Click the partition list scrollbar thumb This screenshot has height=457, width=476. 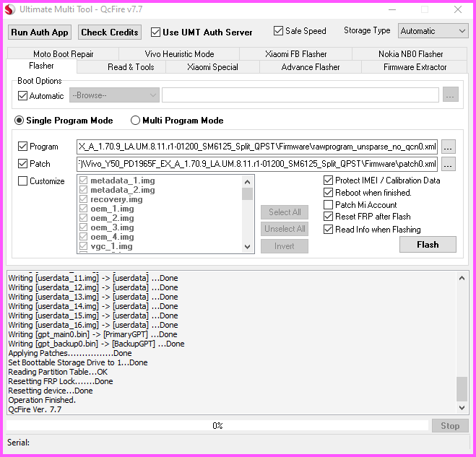248,194
